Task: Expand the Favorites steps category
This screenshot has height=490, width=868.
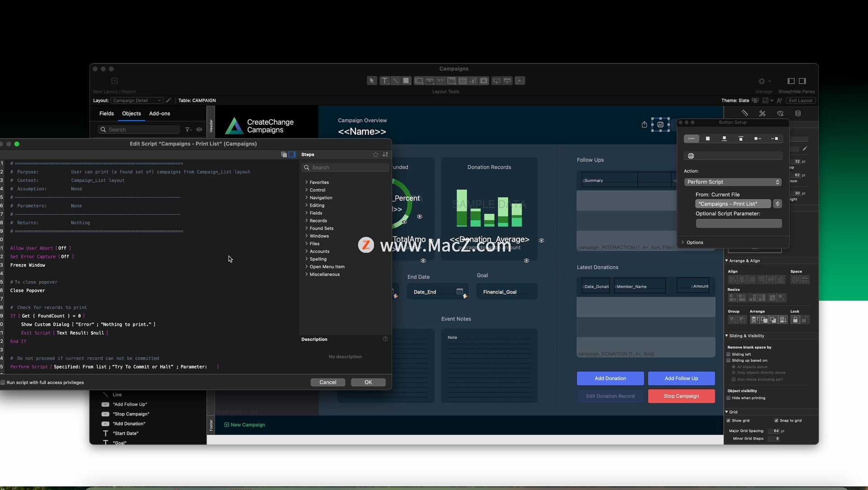Action: (307, 182)
